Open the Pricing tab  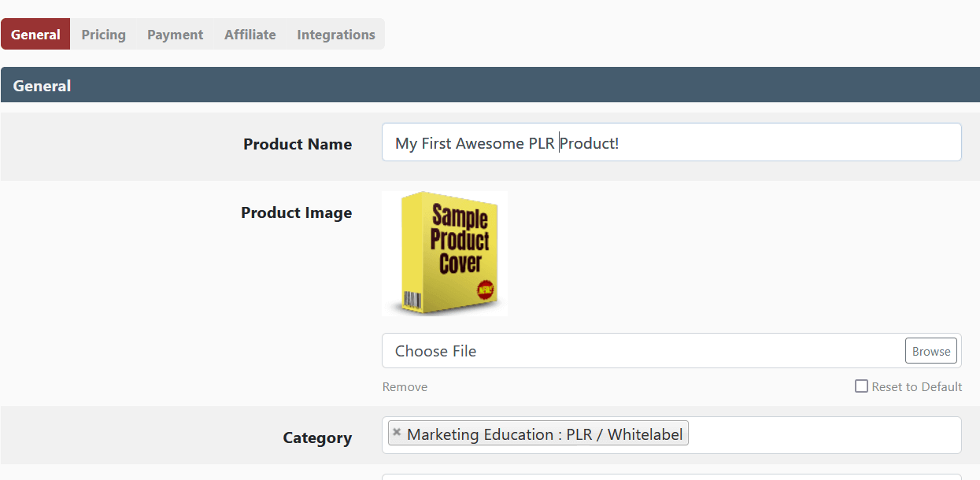(x=103, y=35)
